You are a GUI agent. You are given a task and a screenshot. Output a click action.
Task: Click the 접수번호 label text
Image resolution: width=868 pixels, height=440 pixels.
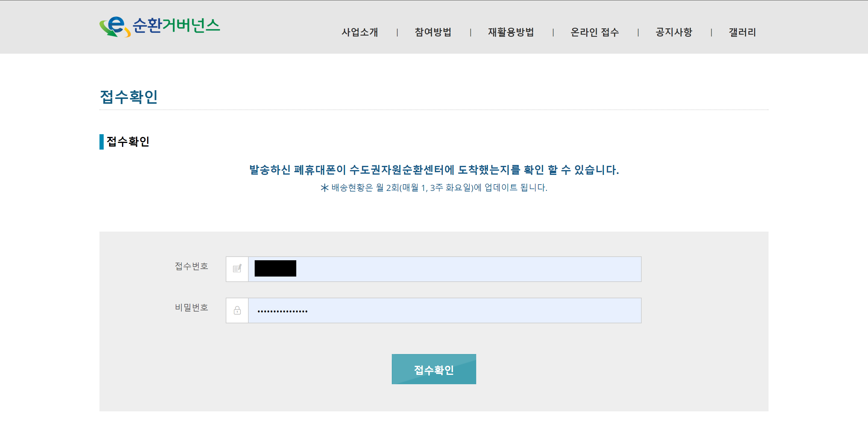191,266
